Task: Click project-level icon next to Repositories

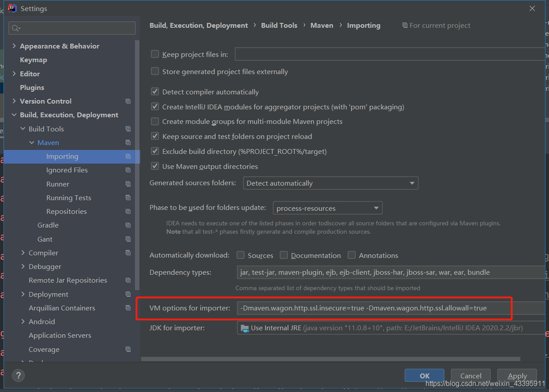Action: click(128, 211)
